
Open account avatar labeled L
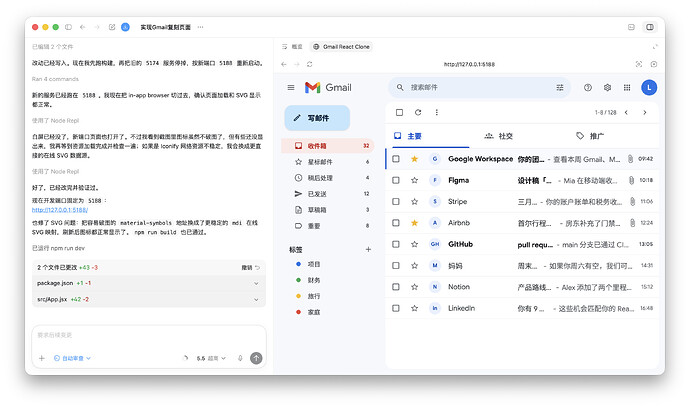pos(649,88)
